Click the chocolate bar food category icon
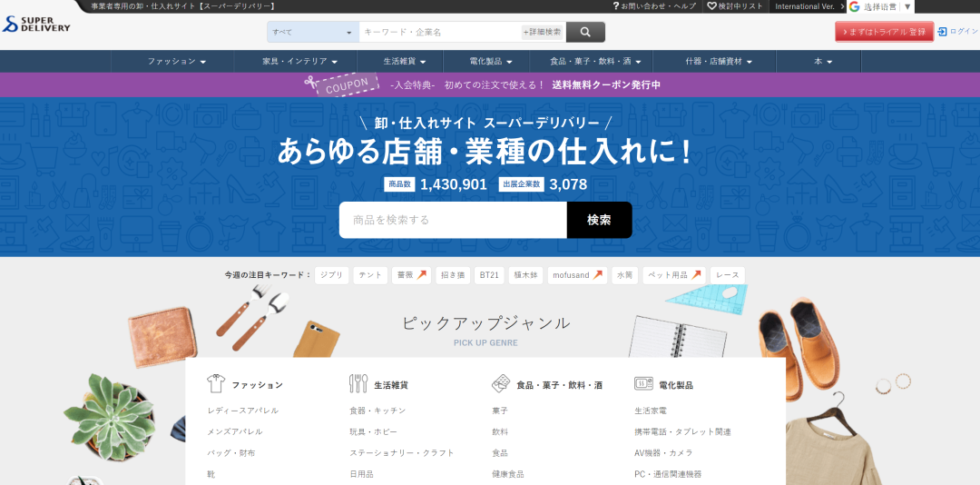Image resolution: width=980 pixels, height=485 pixels. click(500, 383)
